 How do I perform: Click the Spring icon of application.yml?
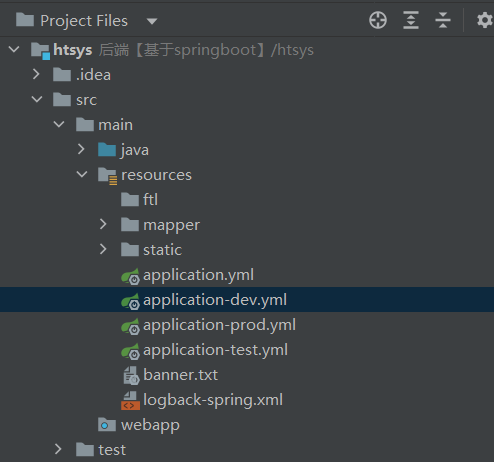(x=130, y=276)
